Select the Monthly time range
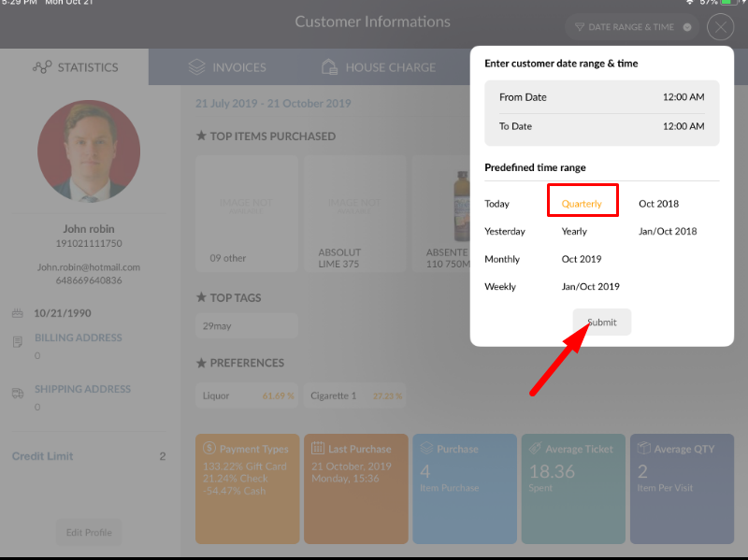The image size is (748, 560). click(502, 260)
